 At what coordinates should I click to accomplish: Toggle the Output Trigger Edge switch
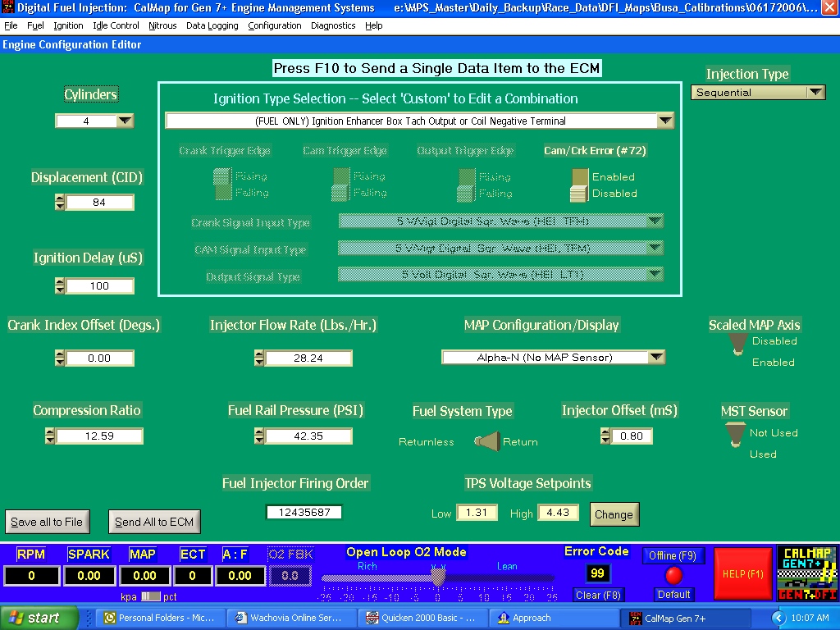click(466, 185)
